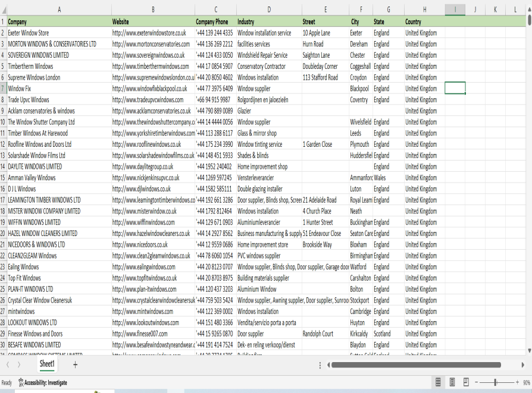Click the Website header cell
The height and width of the screenshot is (393, 532).
coord(153,22)
